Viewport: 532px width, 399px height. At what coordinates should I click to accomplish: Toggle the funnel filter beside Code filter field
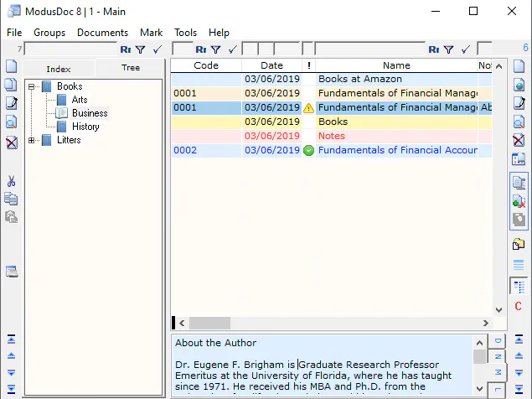point(216,49)
